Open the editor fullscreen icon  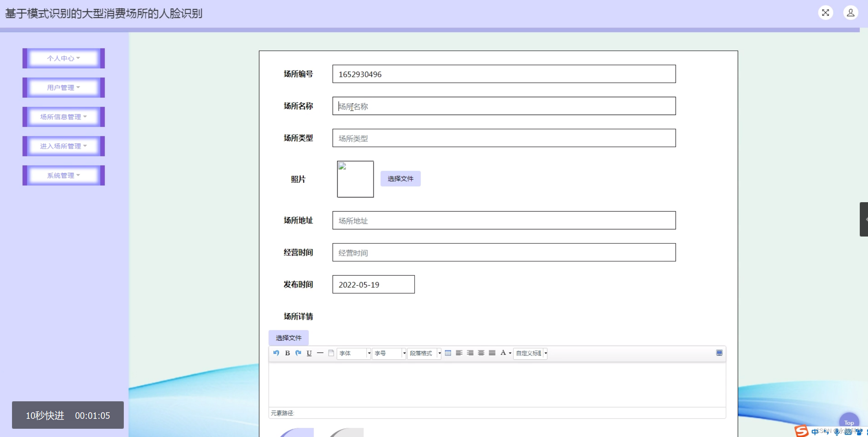coord(719,353)
